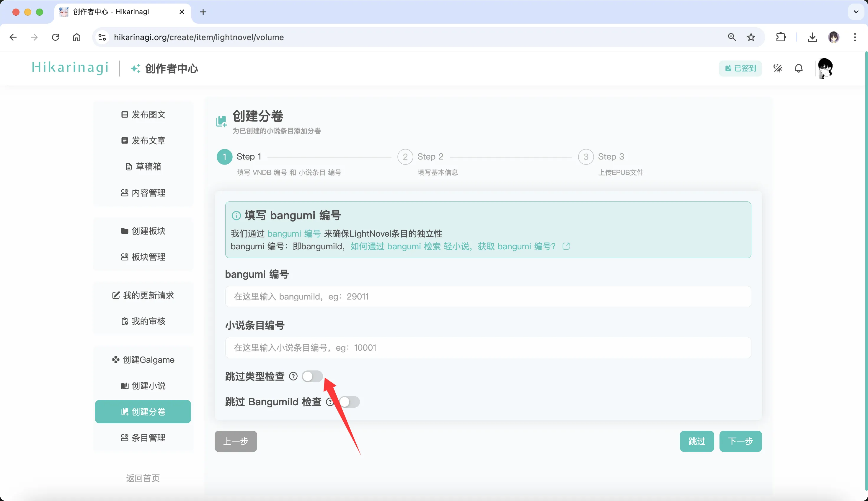Expand the tab search dropdown chevron
Image resolution: width=868 pixels, height=501 pixels.
coord(856,12)
